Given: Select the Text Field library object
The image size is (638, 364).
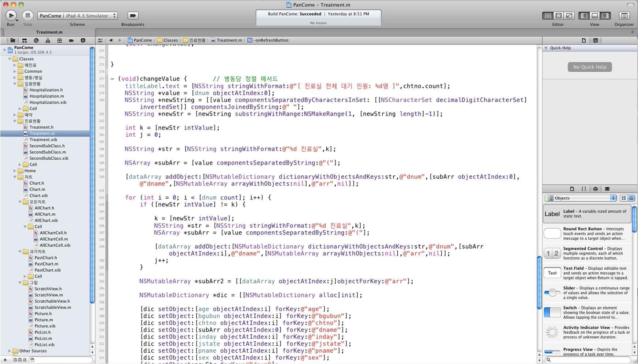Looking at the screenshot, I should (x=587, y=273).
